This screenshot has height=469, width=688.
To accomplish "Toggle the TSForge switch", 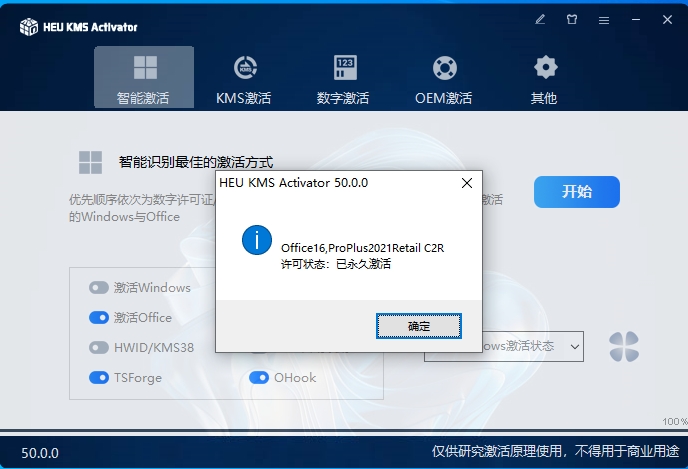I will point(99,377).
